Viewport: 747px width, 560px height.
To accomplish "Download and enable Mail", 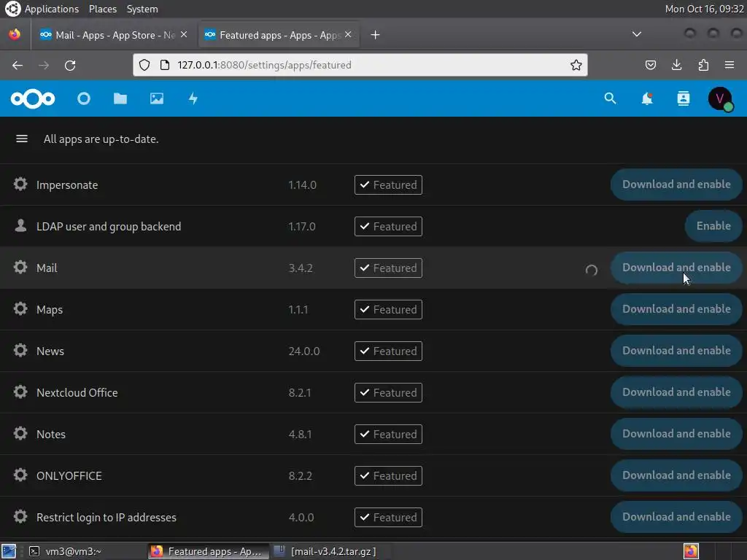I will click(x=676, y=267).
